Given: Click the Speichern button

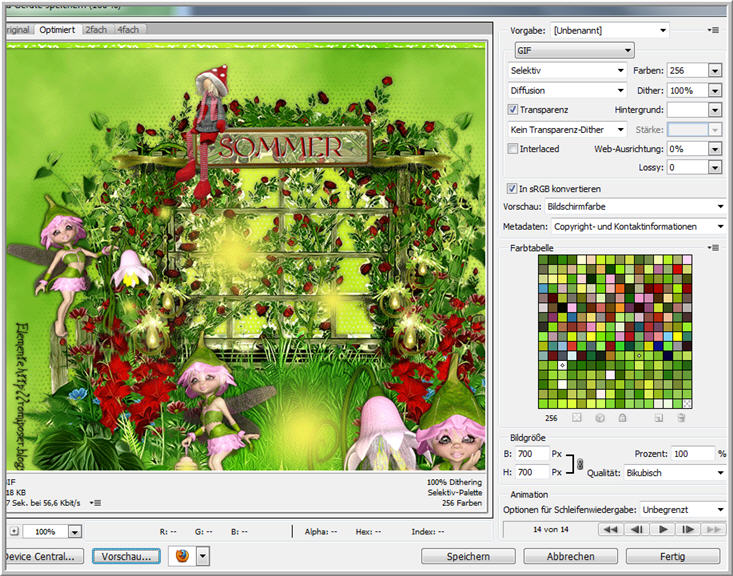Looking at the screenshot, I should point(468,556).
